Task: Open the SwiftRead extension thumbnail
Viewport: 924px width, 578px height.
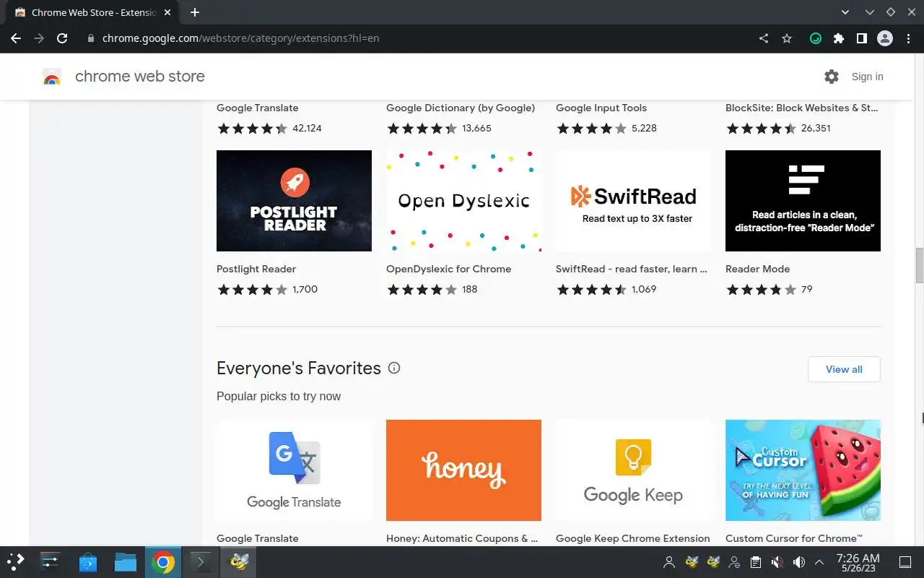Action: (633, 201)
